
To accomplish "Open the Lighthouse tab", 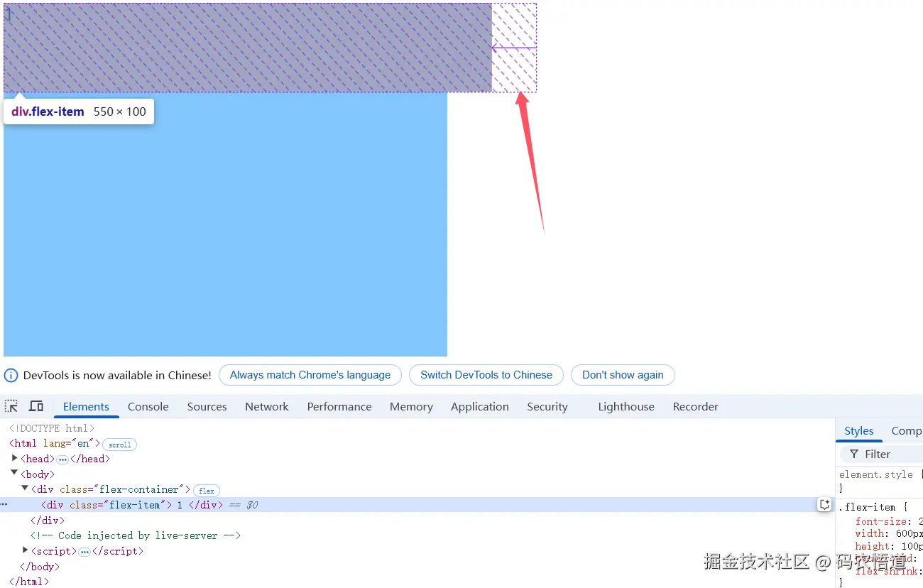I will [x=626, y=407].
